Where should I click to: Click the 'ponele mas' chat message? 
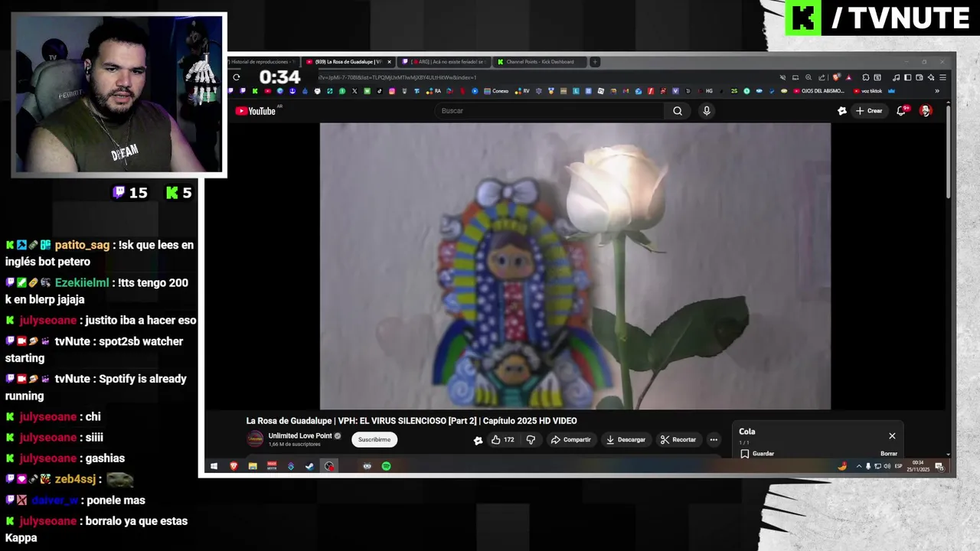coord(116,500)
